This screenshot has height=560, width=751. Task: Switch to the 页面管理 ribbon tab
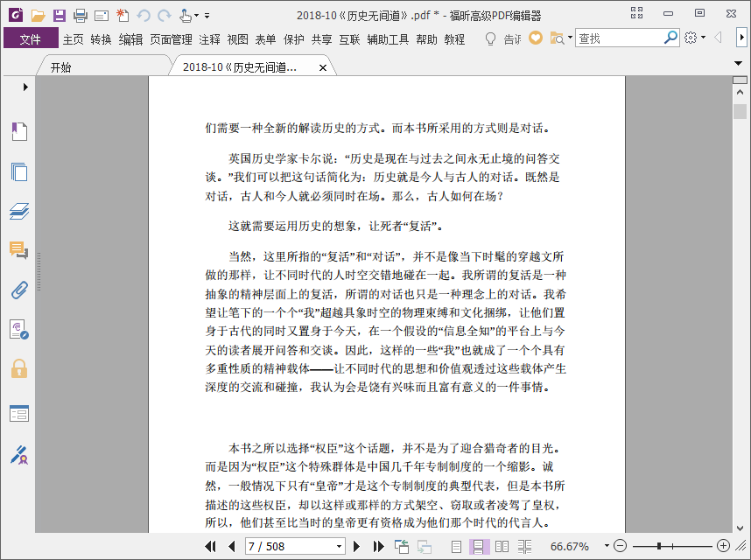171,39
